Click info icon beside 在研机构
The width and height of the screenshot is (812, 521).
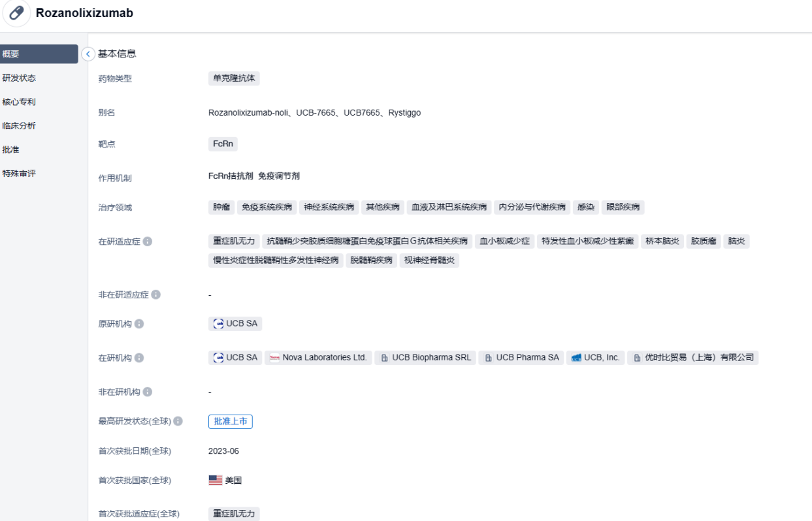tap(139, 358)
